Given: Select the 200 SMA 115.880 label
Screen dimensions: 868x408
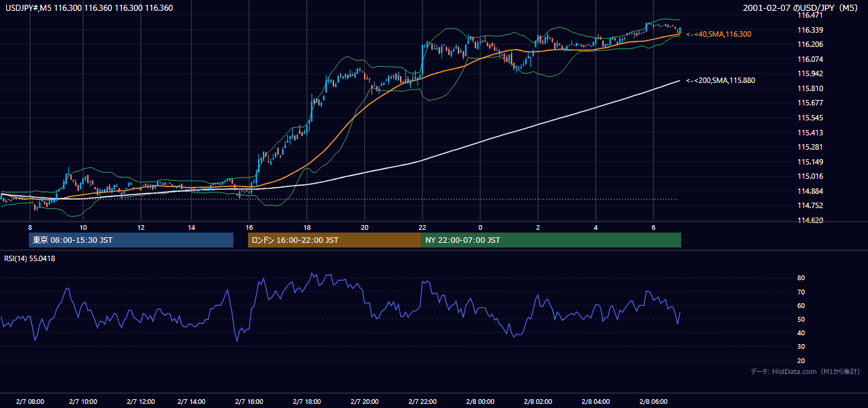Looking at the screenshot, I should point(721,80).
